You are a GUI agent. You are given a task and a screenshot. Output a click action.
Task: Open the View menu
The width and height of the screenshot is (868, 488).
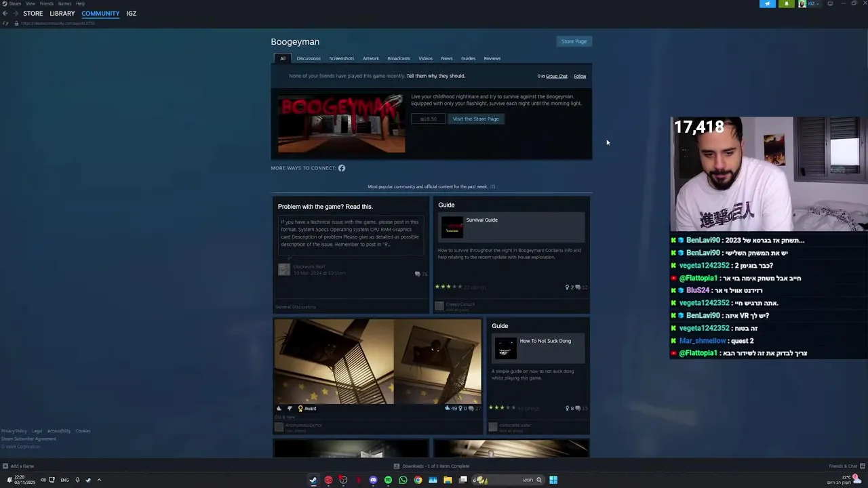[31, 3]
